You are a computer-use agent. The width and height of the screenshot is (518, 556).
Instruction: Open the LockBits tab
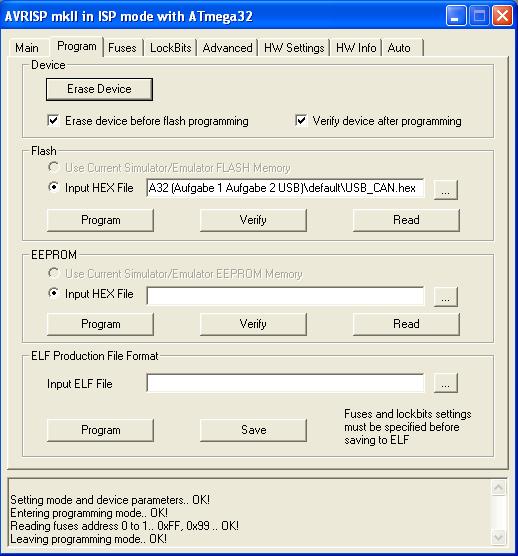[x=171, y=48]
